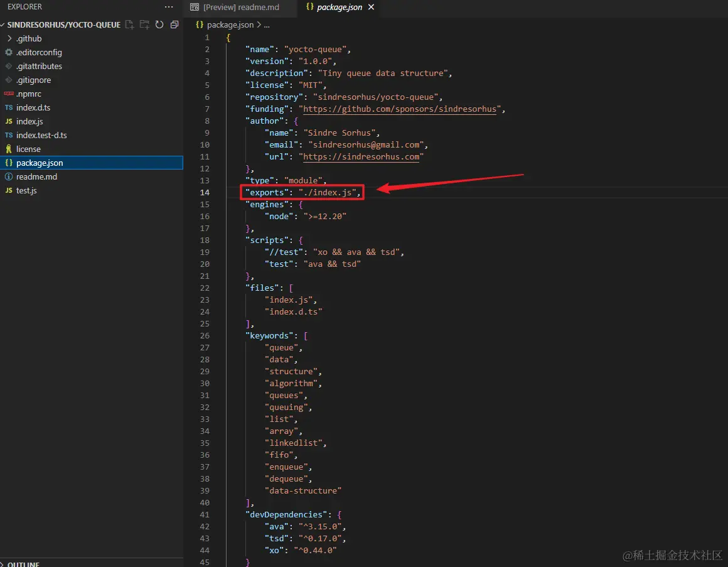Click the "sindresorhus@gmail.com" email value
Image resolution: width=728 pixels, height=567 pixels.
[366, 145]
